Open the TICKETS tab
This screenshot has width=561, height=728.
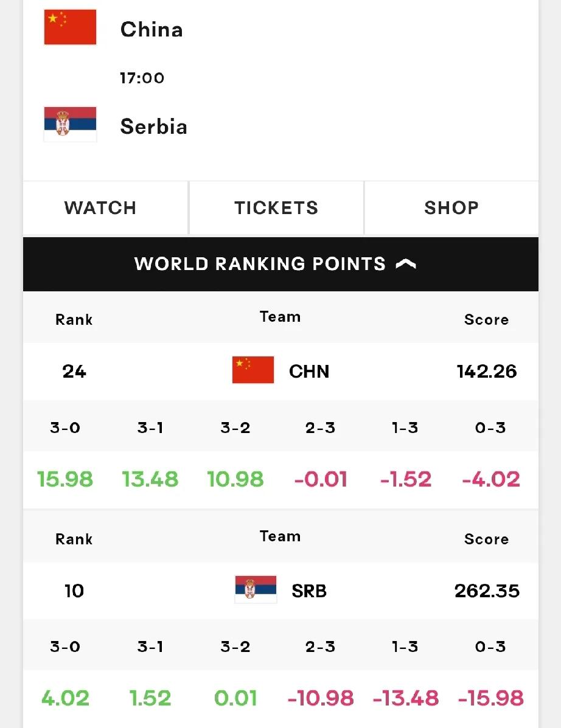click(276, 208)
